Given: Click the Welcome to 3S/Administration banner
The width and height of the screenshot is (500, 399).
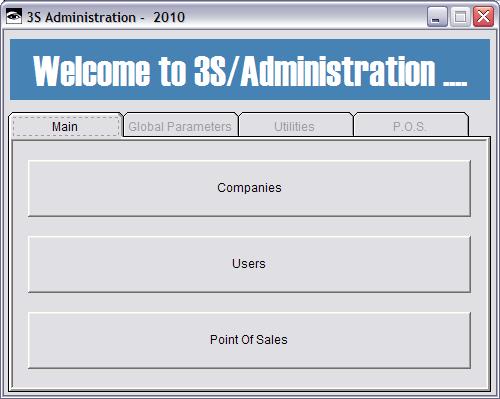Looking at the screenshot, I should tap(250, 70).
